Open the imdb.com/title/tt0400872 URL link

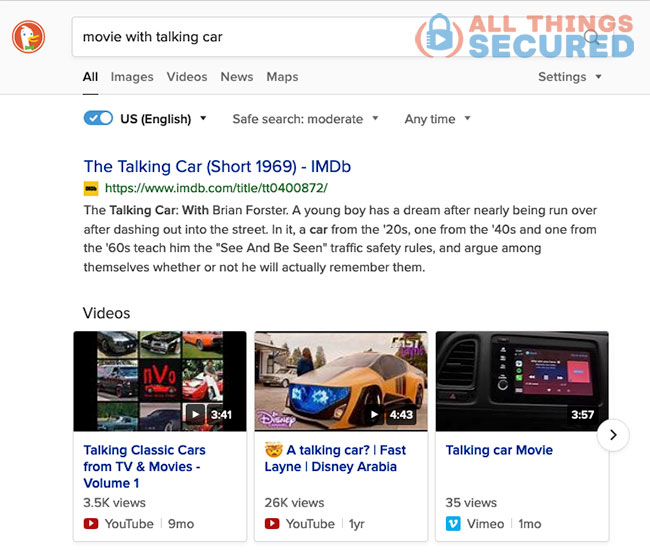pos(216,188)
